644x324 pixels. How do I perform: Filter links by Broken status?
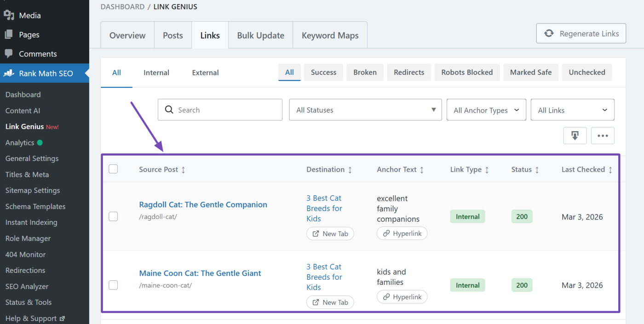tap(365, 72)
